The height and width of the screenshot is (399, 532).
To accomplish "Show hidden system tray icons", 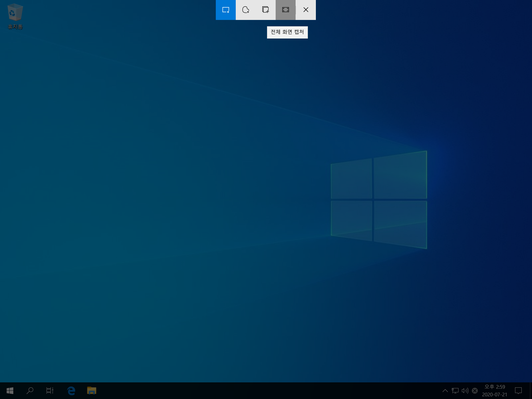I will tap(445, 391).
